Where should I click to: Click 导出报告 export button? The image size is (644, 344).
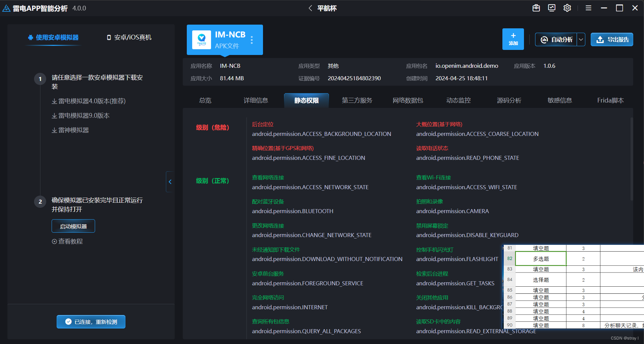tap(612, 39)
